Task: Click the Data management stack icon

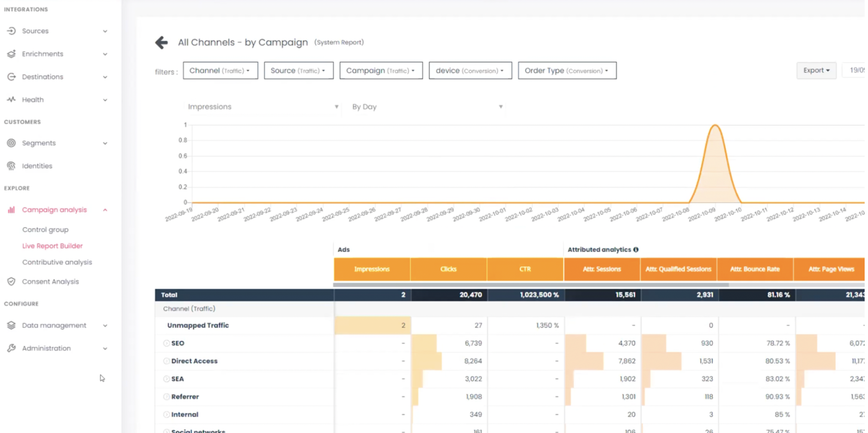Action: pyautogui.click(x=11, y=325)
